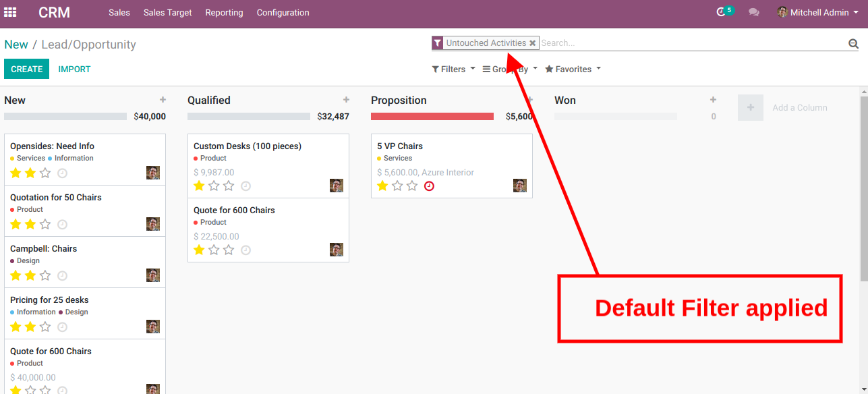This screenshot has width=868, height=394.
Task: Open activity clock on Custom Desks card
Action: [x=245, y=186]
